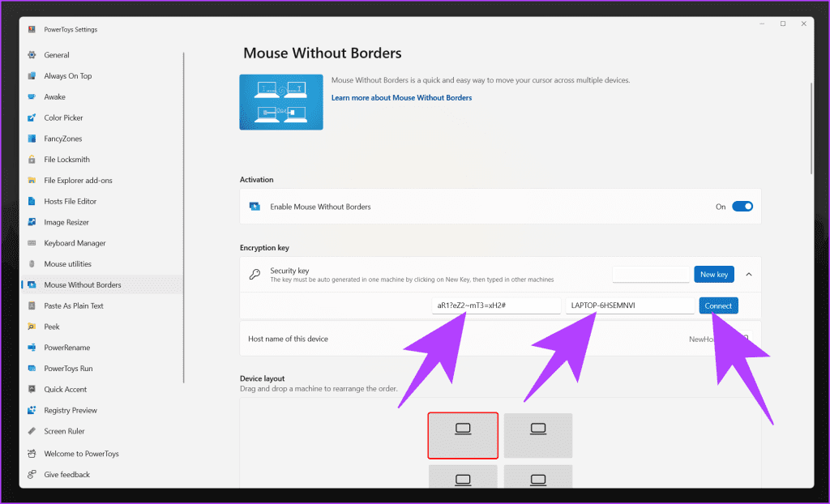Click the Peek icon
This screenshot has width=830, height=504.
click(32, 327)
